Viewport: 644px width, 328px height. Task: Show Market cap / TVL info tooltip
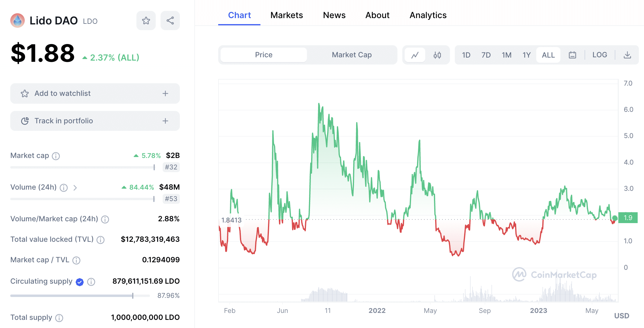pos(76,260)
